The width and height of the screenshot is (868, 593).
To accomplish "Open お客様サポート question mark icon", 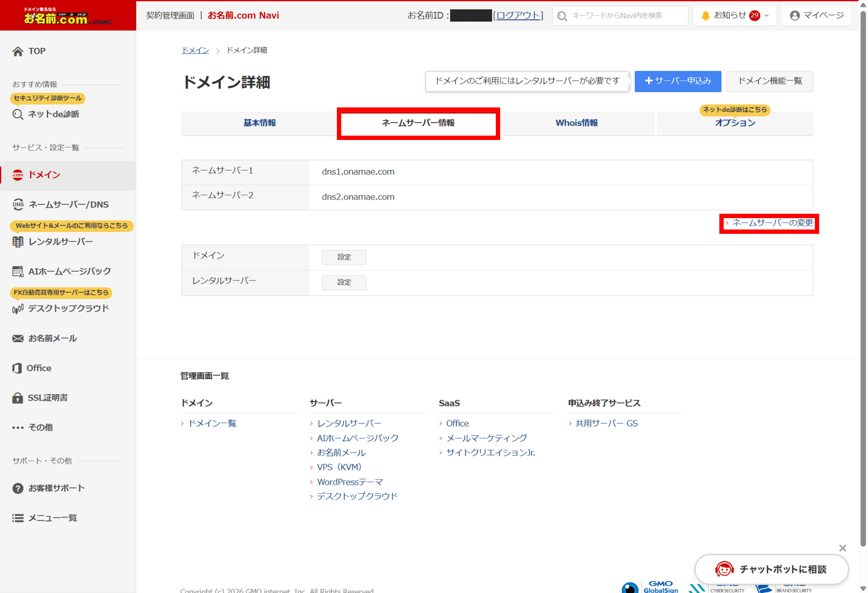I will tap(18, 488).
